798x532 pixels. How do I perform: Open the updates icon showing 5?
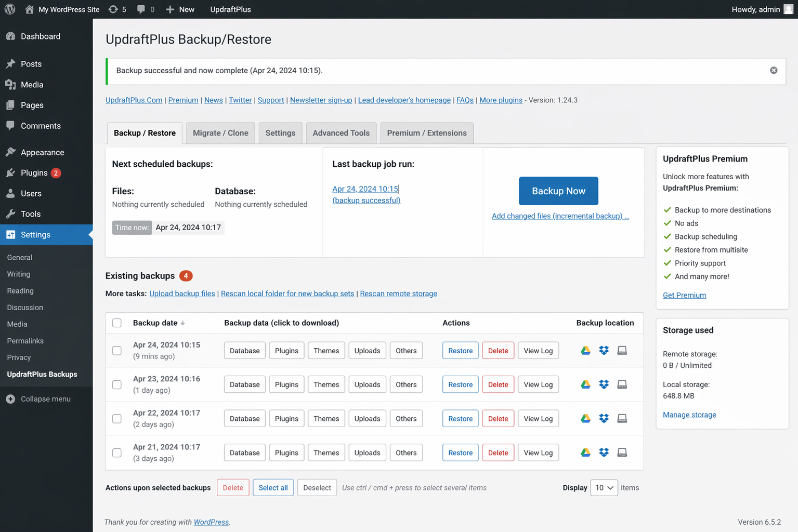pyautogui.click(x=117, y=9)
